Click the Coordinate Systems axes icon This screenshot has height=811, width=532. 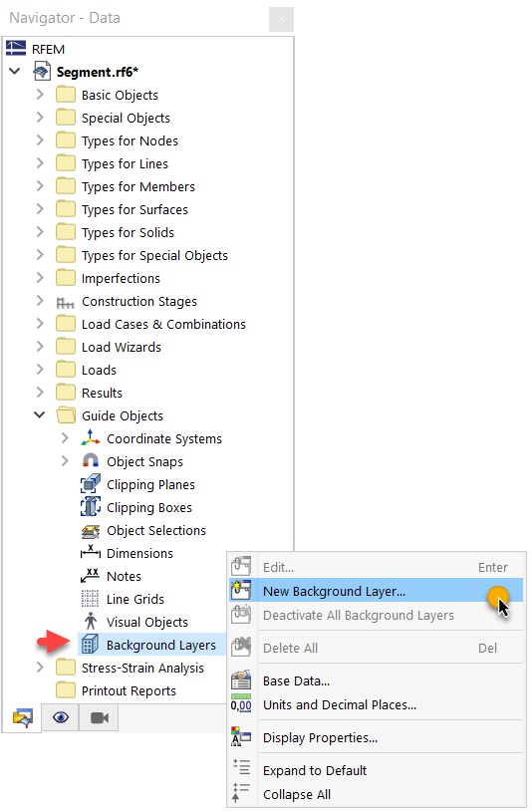coord(91,438)
